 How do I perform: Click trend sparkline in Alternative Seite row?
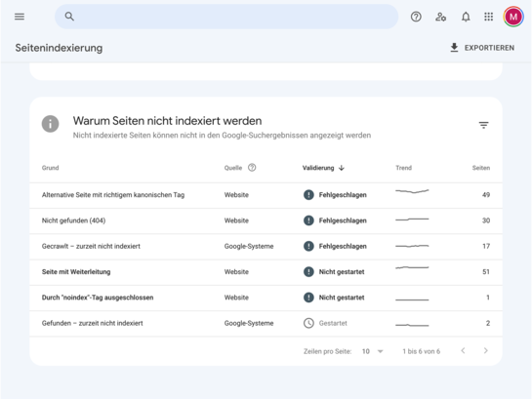pyautogui.click(x=412, y=191)
